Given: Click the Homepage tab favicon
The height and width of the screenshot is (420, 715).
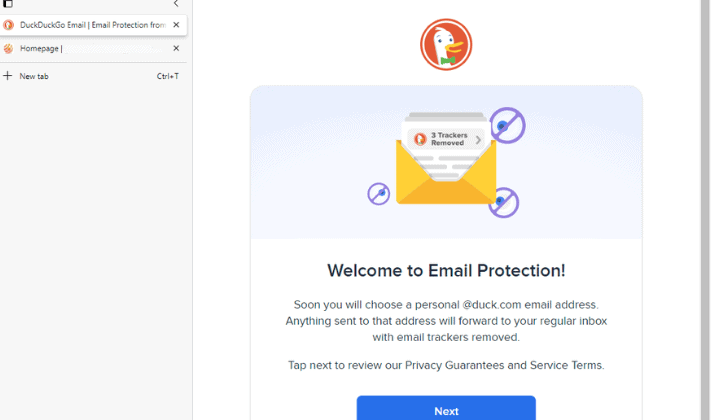Looking at the screenshot, I should pos(8,48).
